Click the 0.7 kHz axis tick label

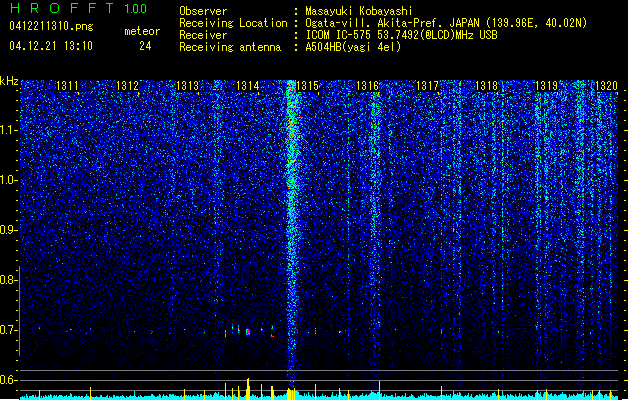click(8, 330)
